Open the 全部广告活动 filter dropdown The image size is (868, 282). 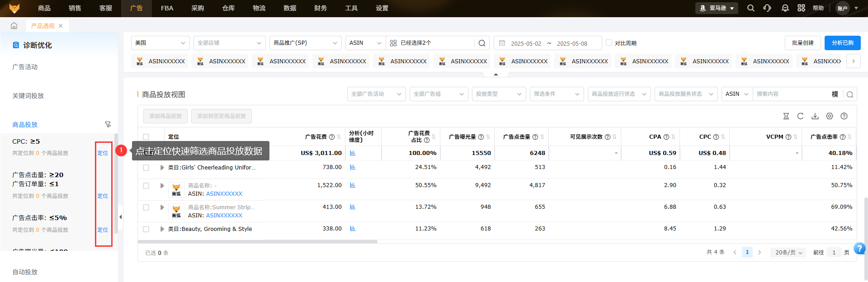(376, 94)
